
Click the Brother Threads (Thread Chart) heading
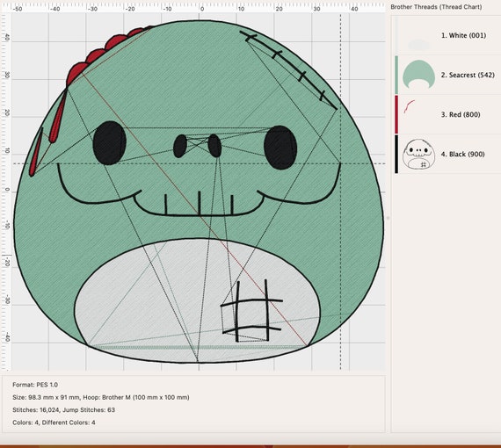[436, 7]
